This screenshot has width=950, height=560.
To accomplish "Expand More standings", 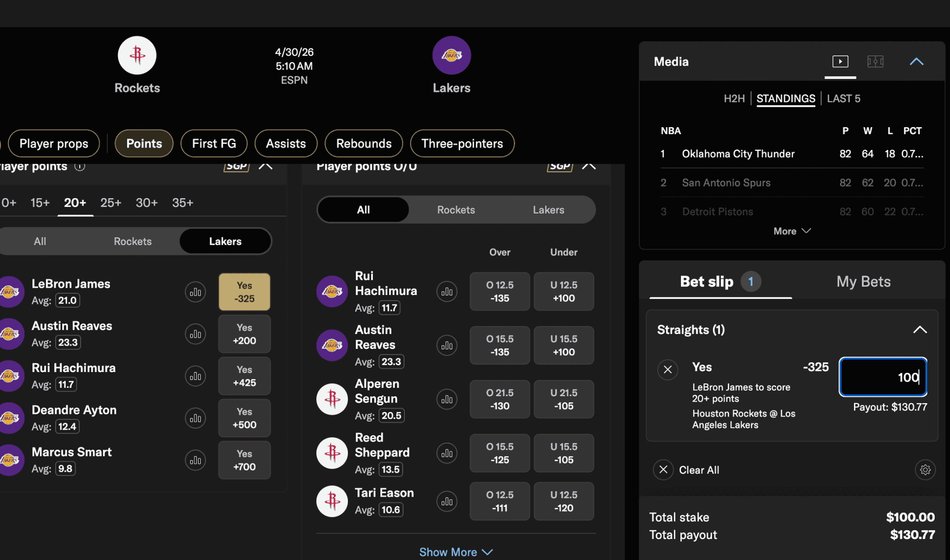I will point(792,231).
